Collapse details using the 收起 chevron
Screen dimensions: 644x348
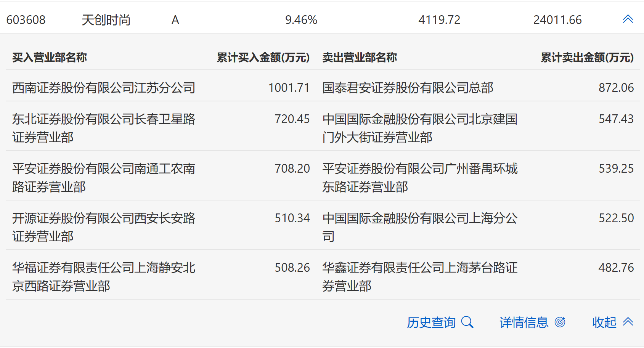pyautogui.click(x=628, y=322)
